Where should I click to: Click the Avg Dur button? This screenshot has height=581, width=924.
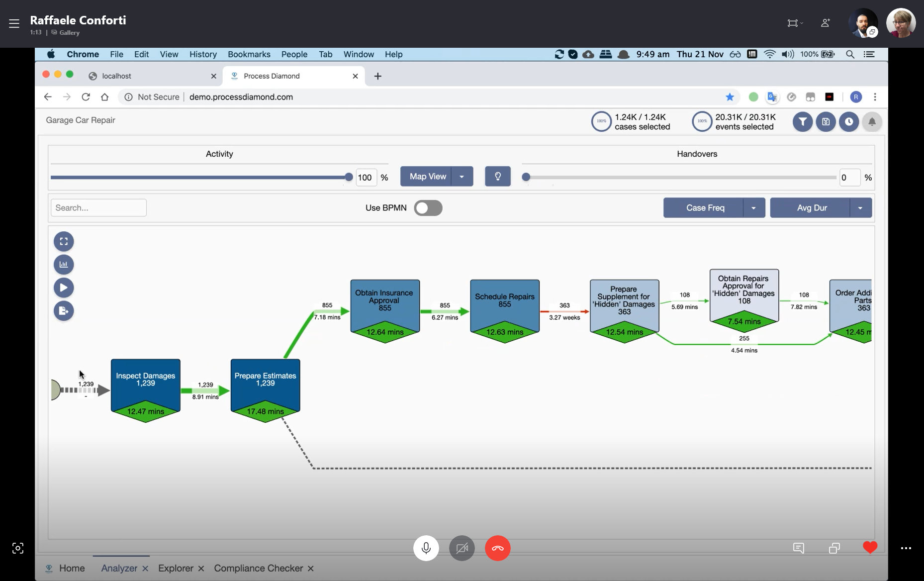(x=811, y=208)
